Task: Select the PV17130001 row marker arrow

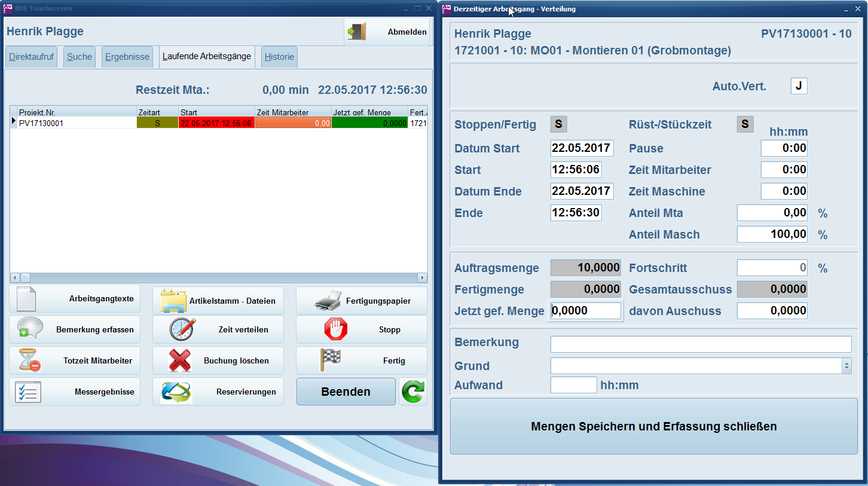Action: tap(14, 123)
